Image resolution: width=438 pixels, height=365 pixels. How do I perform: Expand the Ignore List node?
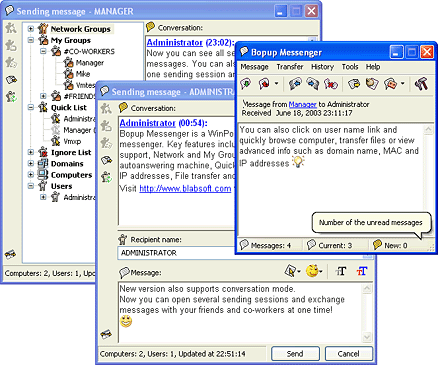31,152
